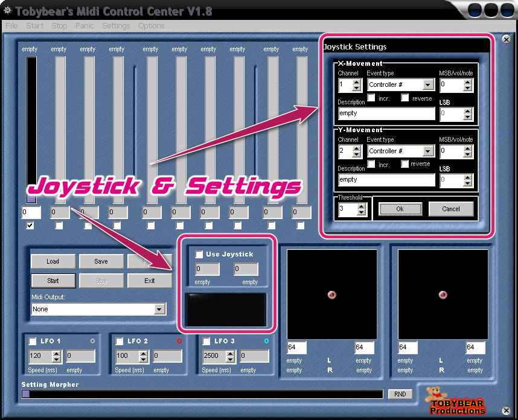
Task: Cancel the Joystick Settings dialog
Action: click(451, 209)
